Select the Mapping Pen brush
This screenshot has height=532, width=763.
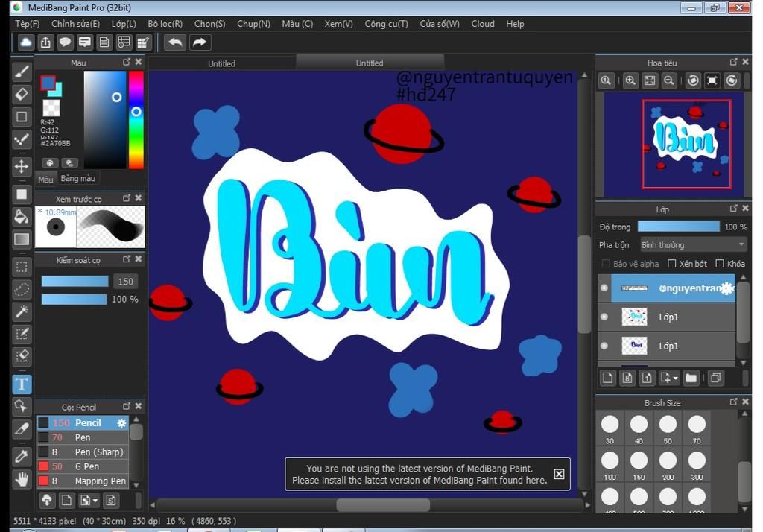(83, 481)
